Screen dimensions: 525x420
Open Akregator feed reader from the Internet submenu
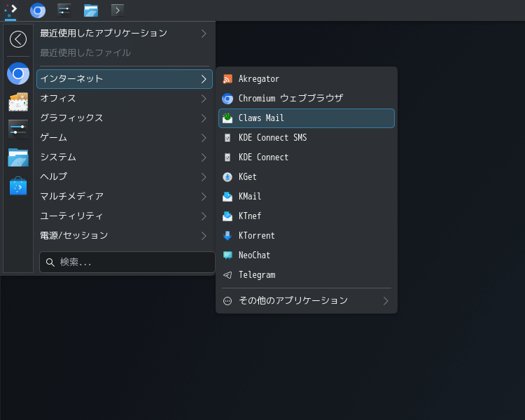[258, 79]
